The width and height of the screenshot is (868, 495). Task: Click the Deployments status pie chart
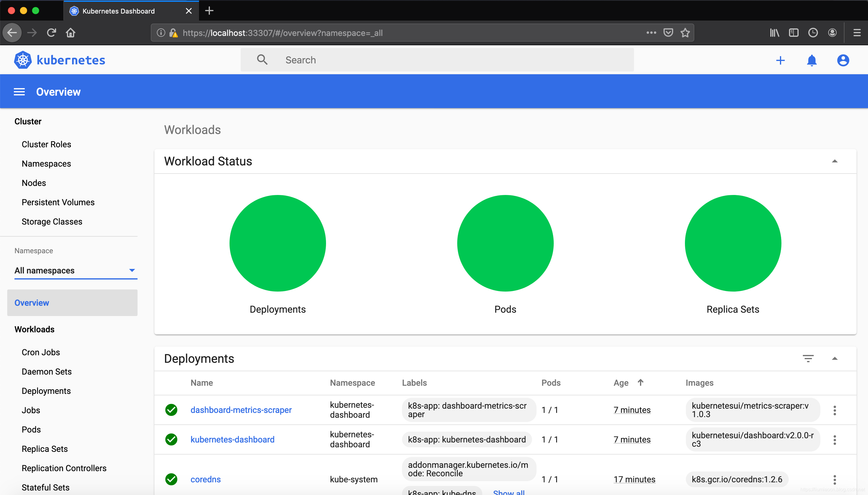(277, 243)
